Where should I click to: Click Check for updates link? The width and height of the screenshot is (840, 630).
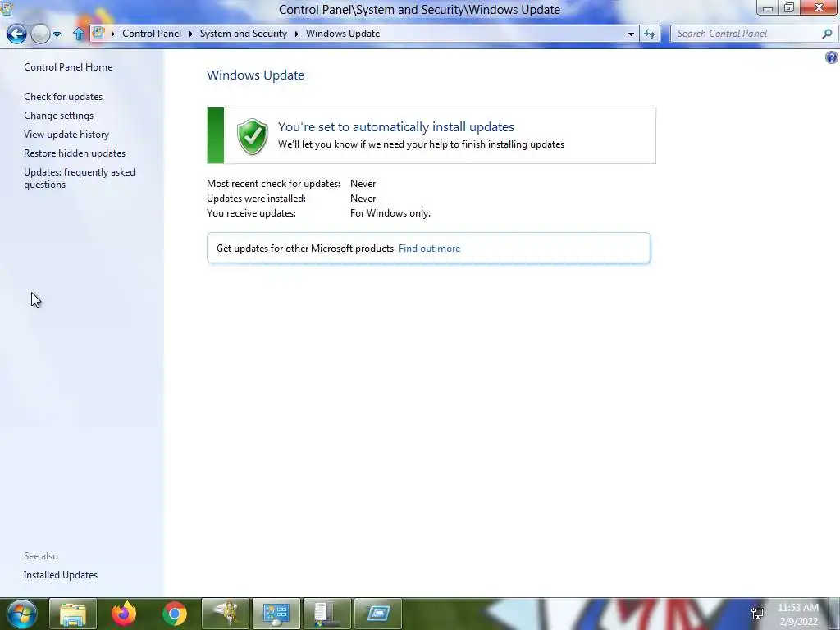(x=63, y=97)
